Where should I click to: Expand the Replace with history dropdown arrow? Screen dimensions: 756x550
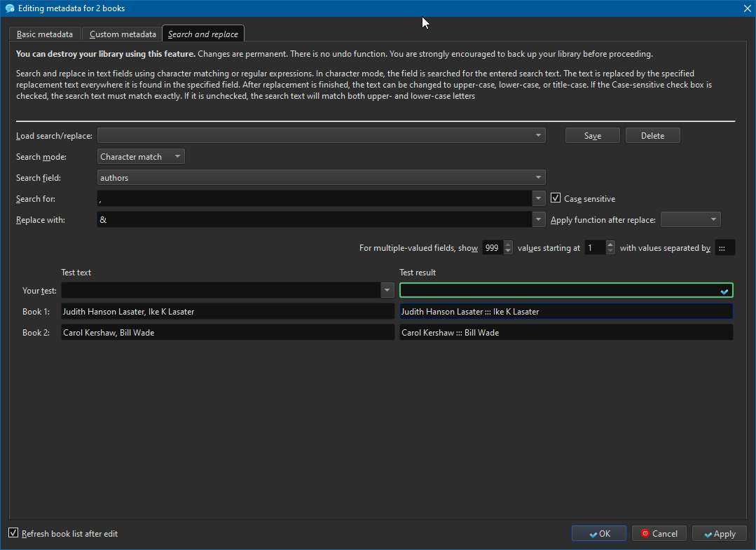[539, 220]
